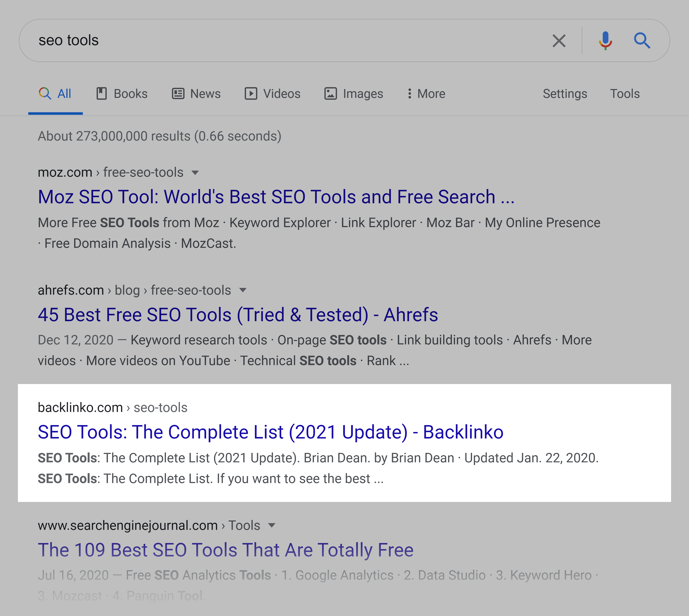Click the Videos tab play icon
This screenshot has height=616, width=689.
(x=251, y=93)
